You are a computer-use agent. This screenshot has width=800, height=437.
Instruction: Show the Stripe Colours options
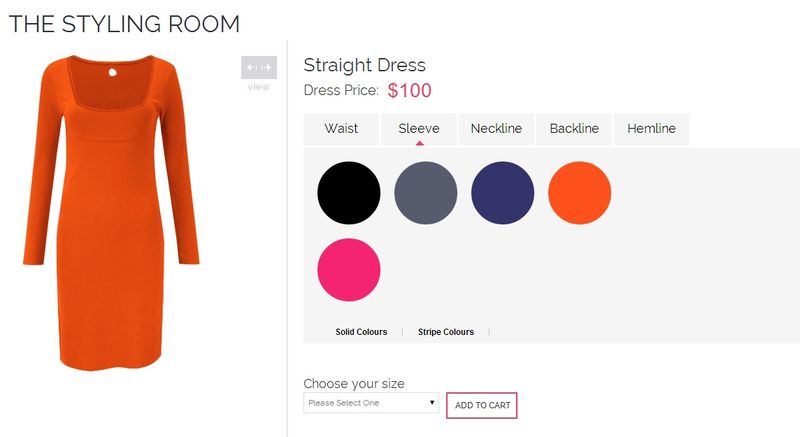point(446,332)
